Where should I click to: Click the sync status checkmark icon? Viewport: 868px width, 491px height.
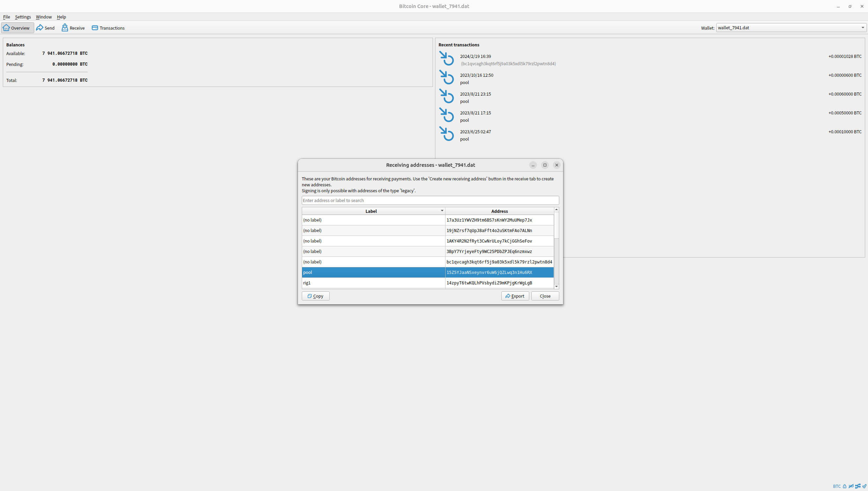point(864,486)
